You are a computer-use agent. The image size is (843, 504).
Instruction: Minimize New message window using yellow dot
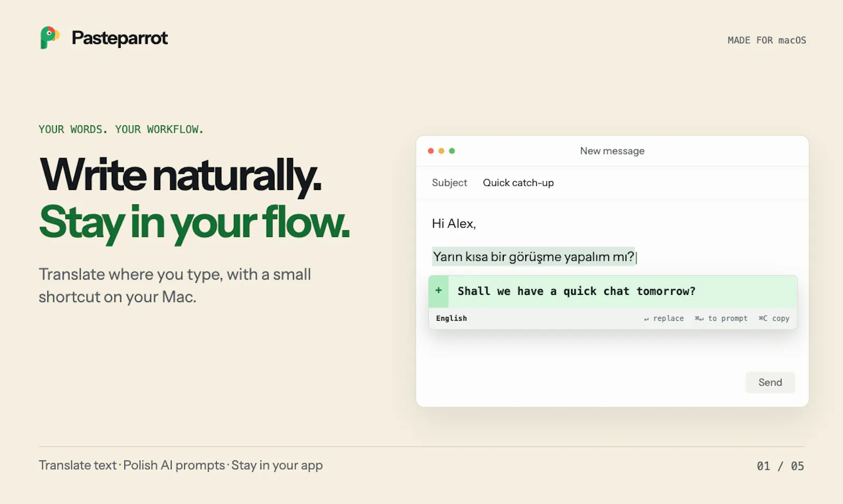pos(442,151)
